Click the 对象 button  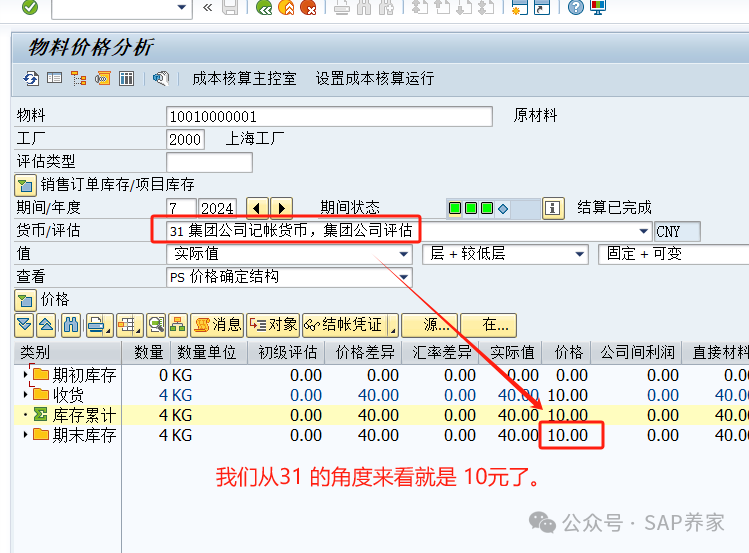(x=273, y=325)
